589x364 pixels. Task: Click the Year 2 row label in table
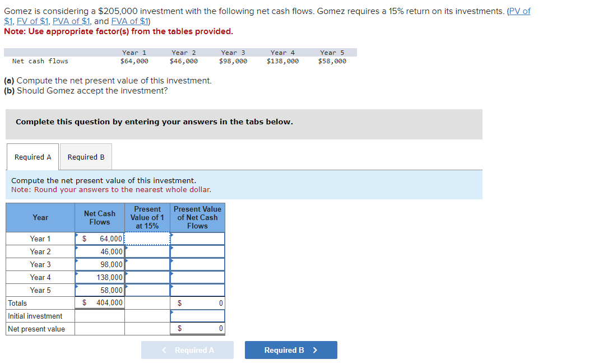tap(40, 251)
